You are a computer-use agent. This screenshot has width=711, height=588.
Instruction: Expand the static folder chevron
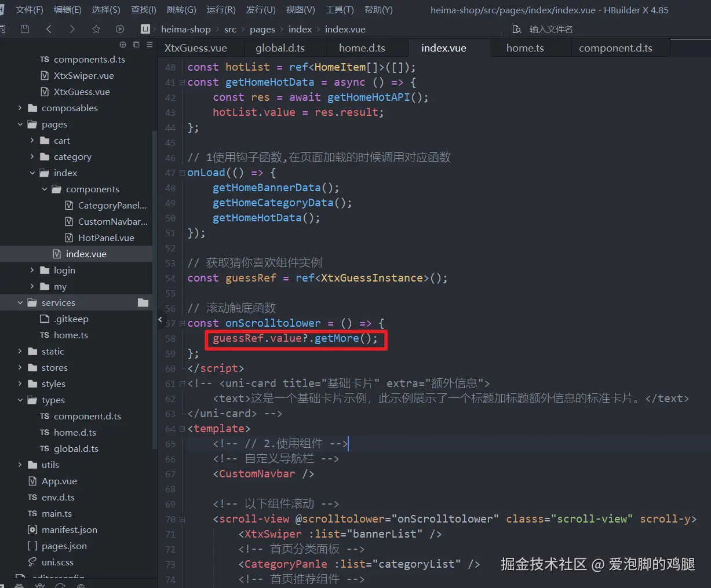[20, 351]
